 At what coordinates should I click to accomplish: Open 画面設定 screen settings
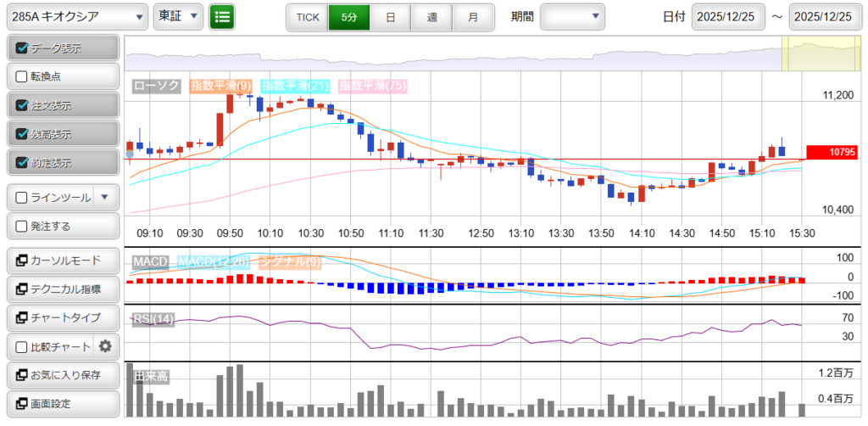click(61, 403)
